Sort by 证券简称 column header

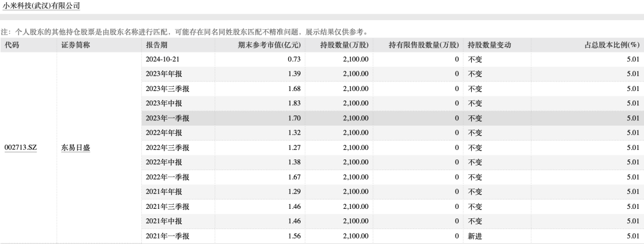pos(100,45)
